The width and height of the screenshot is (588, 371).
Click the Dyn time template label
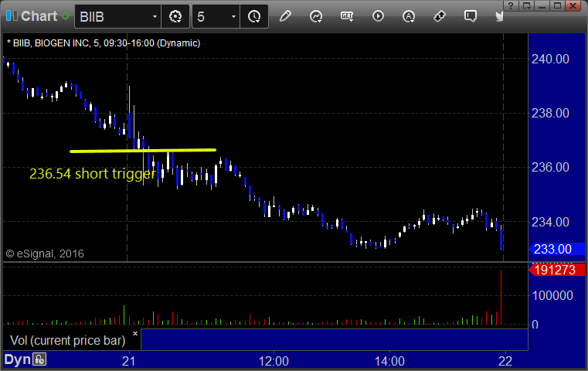pos(17,359)
